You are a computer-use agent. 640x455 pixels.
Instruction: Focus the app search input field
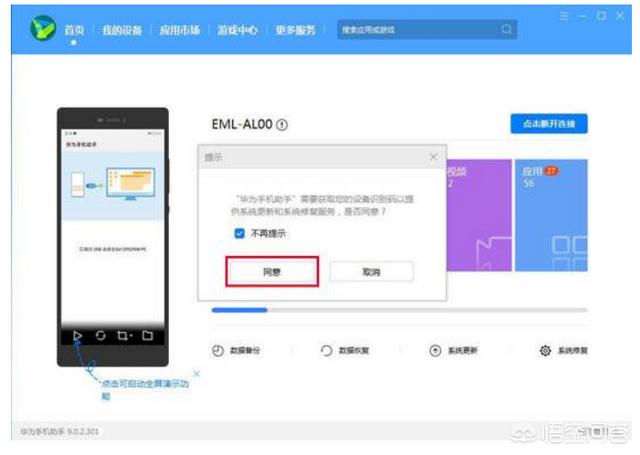pyautogui.click(x=427, y=29)
